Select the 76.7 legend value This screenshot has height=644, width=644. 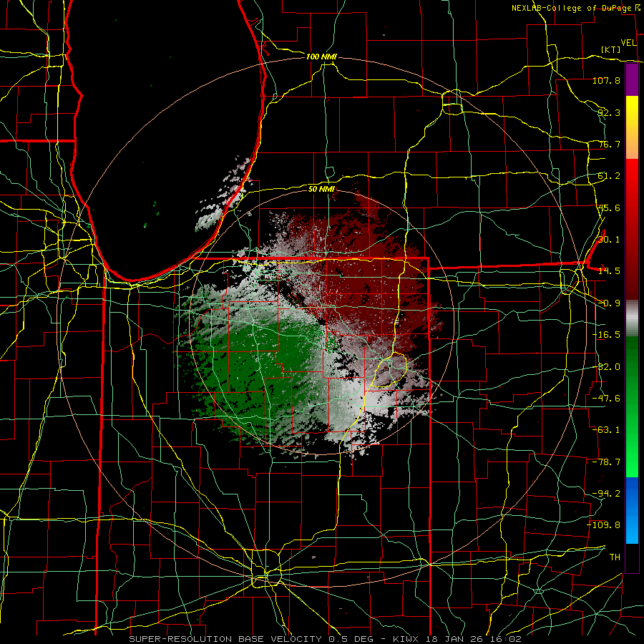(609, 144)
